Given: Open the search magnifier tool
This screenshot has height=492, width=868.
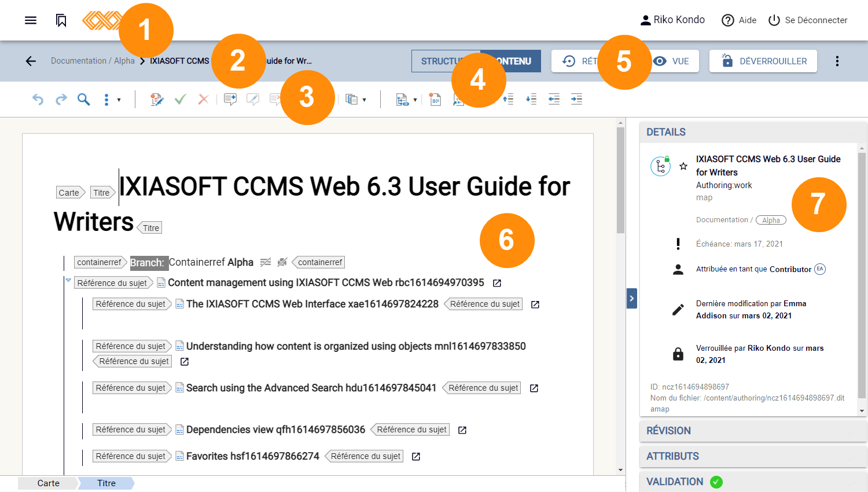Looking at the screenshot, I should coord(84,100).
